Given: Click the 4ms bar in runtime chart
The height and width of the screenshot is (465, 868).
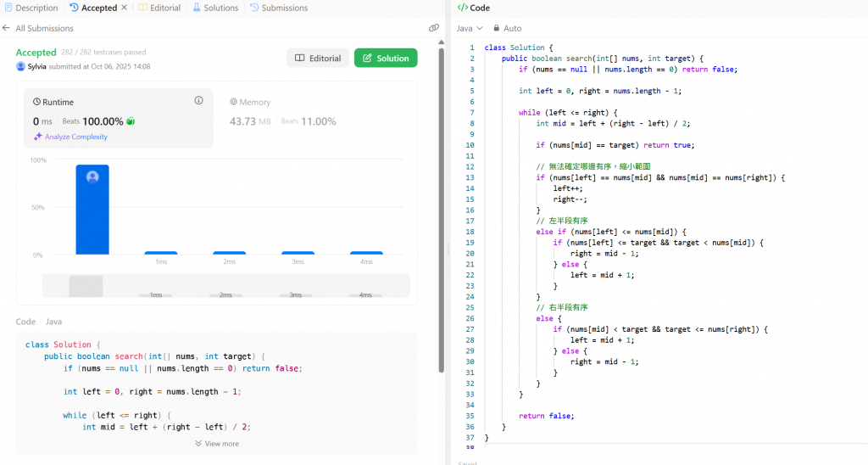Looking at the screenshot, I should (x=366, y=253).
